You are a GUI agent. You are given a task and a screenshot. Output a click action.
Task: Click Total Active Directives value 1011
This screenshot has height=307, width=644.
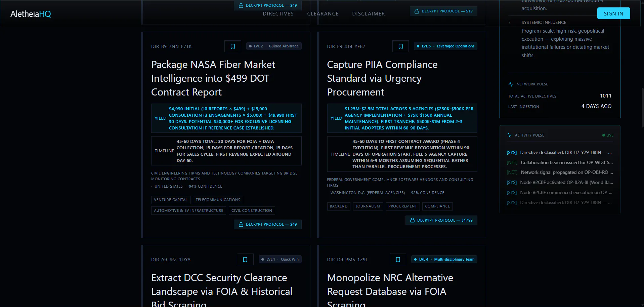(x=606, y=96)
